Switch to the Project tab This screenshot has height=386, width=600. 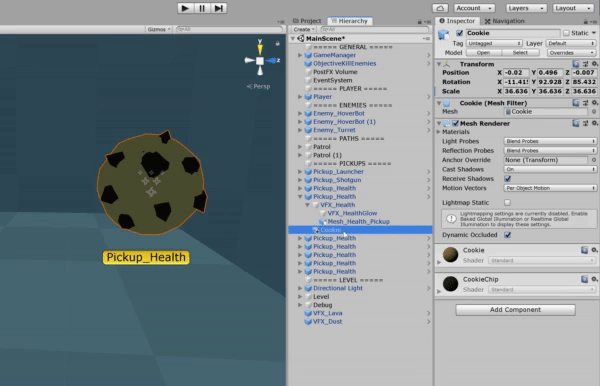[307, 21]
